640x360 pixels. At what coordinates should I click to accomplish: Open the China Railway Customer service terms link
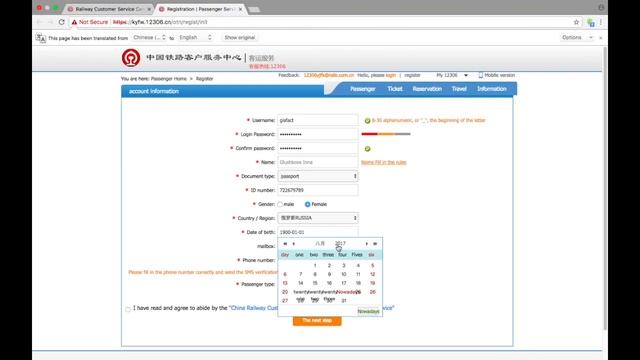254,308
